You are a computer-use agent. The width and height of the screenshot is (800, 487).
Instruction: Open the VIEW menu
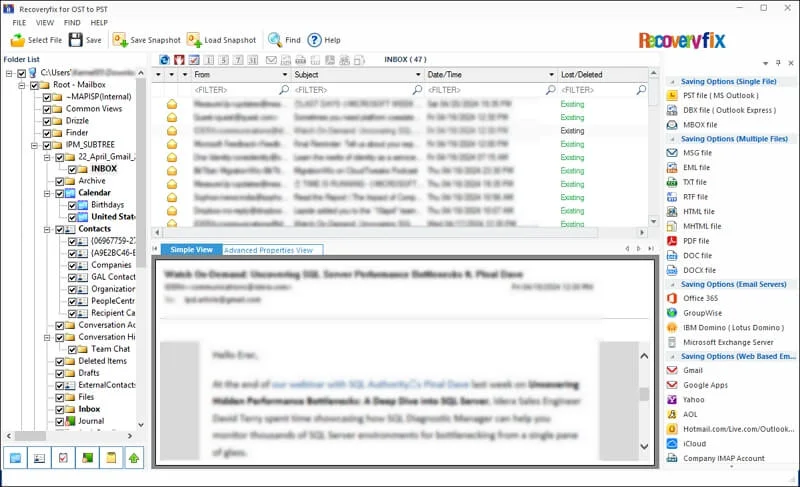tap(44, 22)
